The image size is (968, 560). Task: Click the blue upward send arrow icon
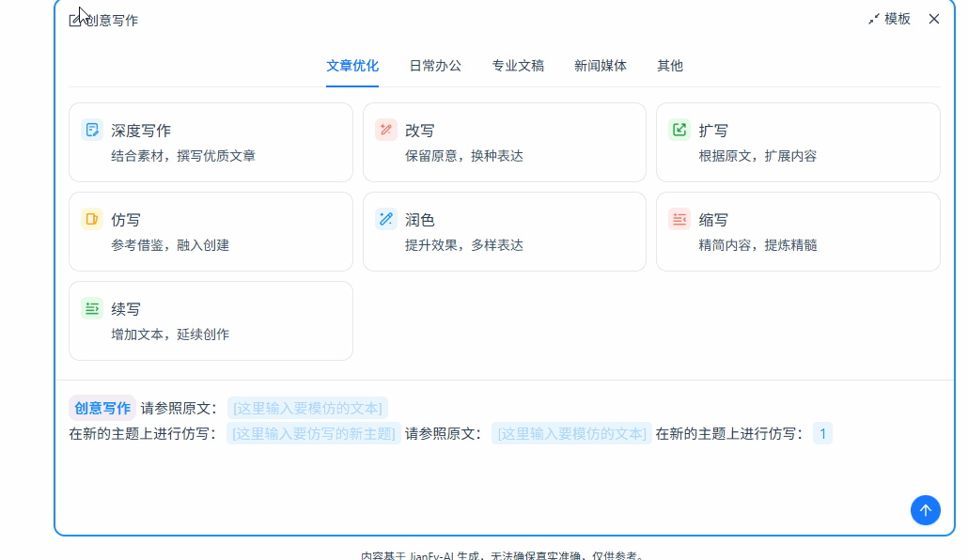point(925,510)
